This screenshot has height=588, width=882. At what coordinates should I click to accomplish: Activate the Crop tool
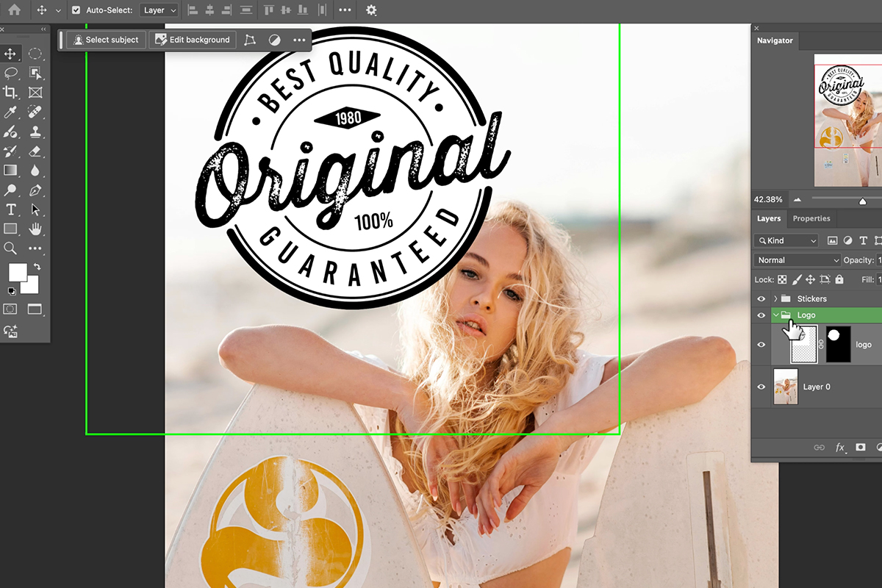[x=10, y=92]
